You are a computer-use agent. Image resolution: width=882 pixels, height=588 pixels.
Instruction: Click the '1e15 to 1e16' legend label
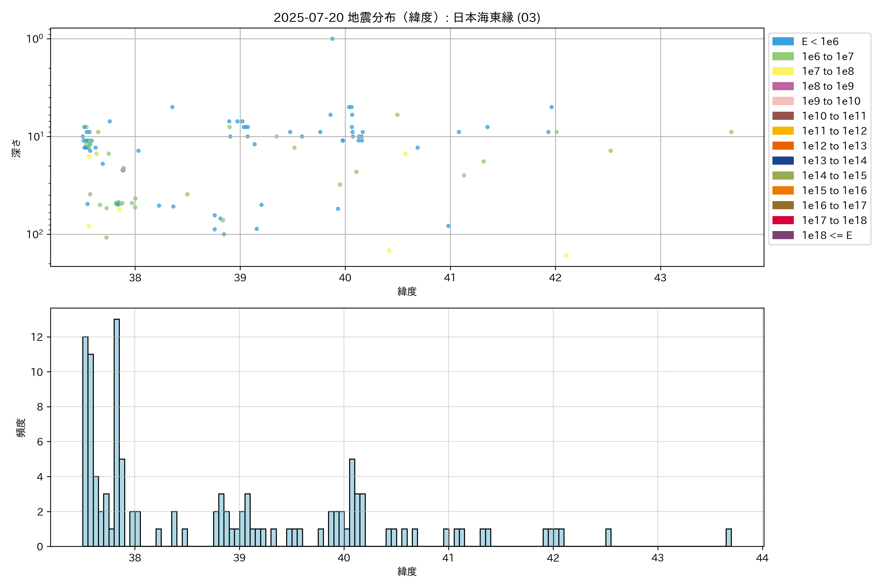point(834,191)
